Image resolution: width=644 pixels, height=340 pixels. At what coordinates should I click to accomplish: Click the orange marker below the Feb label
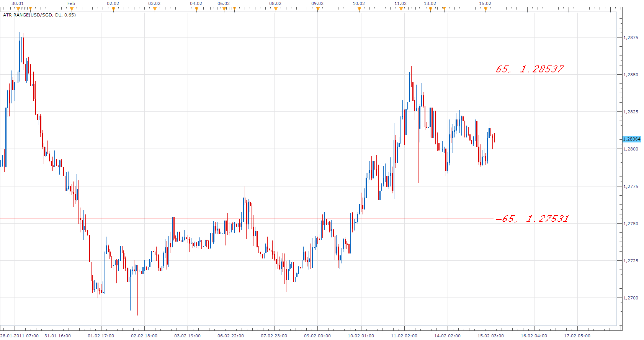coord(72,9)
